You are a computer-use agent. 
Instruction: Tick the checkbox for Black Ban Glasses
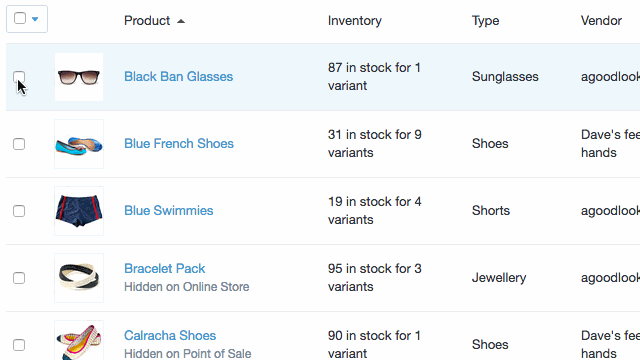point(19,77)
